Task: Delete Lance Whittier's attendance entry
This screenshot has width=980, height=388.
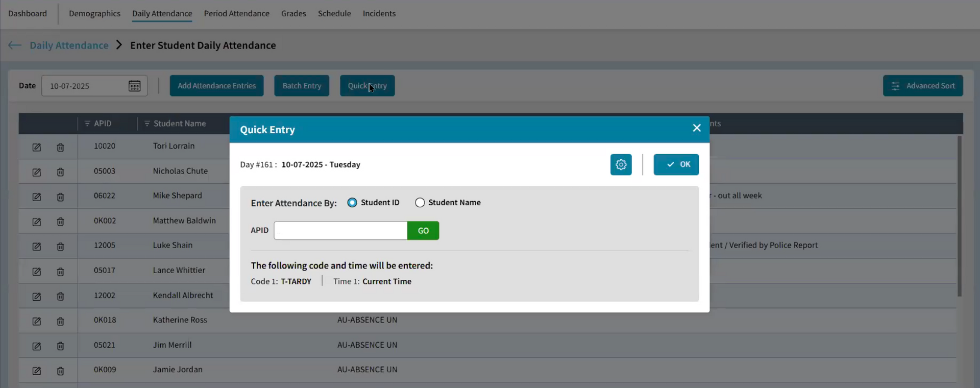Action: point(60,272)
